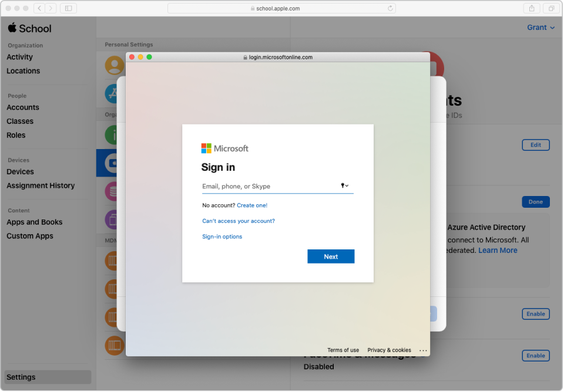The height and width of the screenshot is (392, 564).
Task: Open Classes in the sidebar
Action: [x=20, y=121]
